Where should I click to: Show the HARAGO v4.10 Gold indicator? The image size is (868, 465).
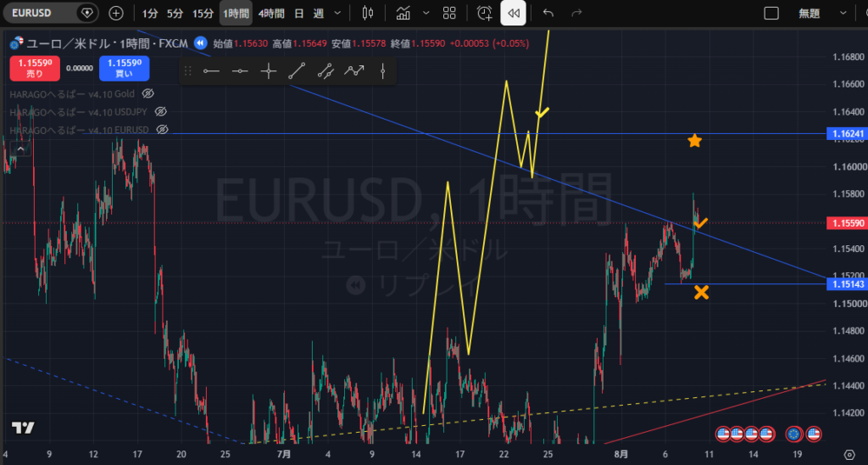point(147,93)
